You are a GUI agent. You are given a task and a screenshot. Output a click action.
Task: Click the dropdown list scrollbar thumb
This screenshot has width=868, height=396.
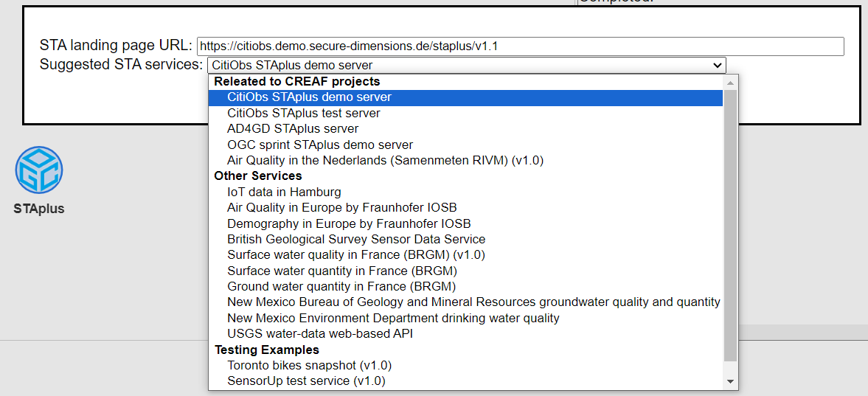[730, 226]
